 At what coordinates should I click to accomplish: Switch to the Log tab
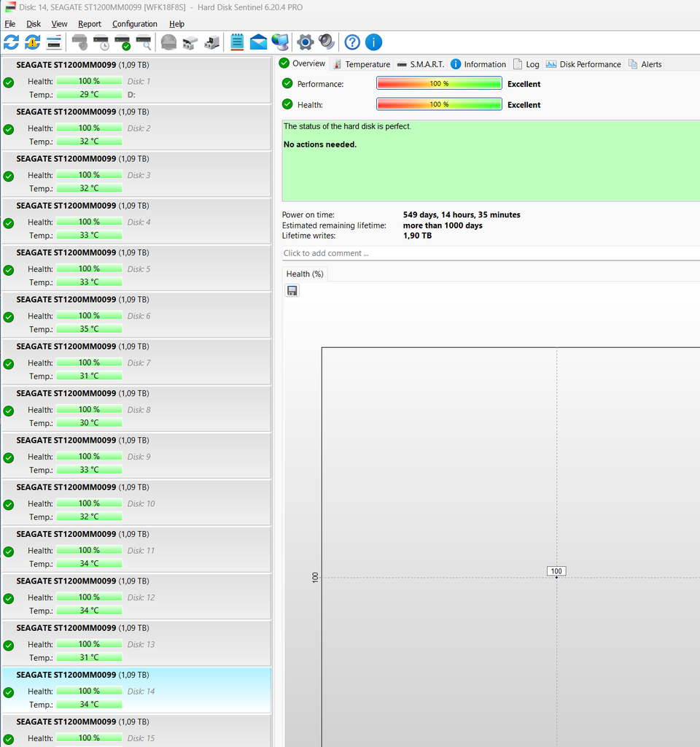pos(526,64)
